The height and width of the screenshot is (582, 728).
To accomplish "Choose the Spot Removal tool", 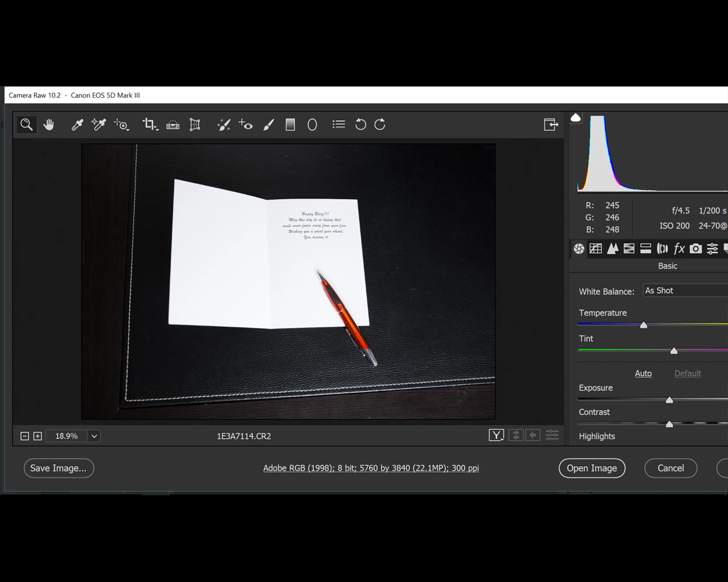I will [224, 125].
